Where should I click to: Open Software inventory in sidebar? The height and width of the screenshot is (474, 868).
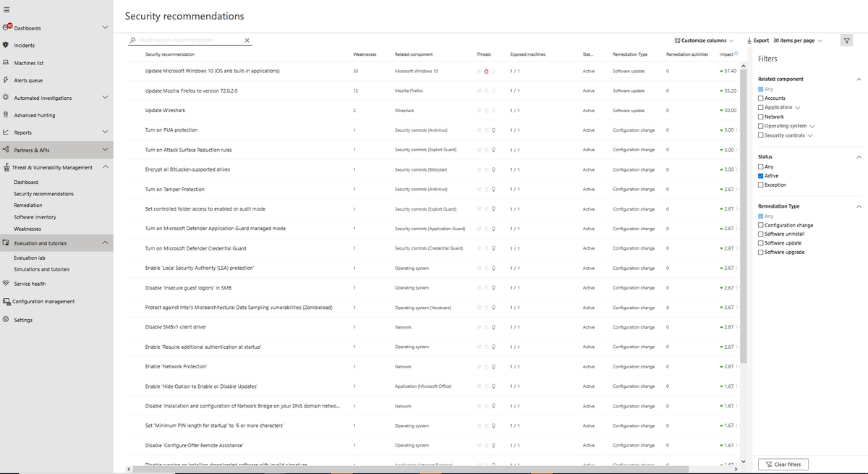[x=35, y=217]
